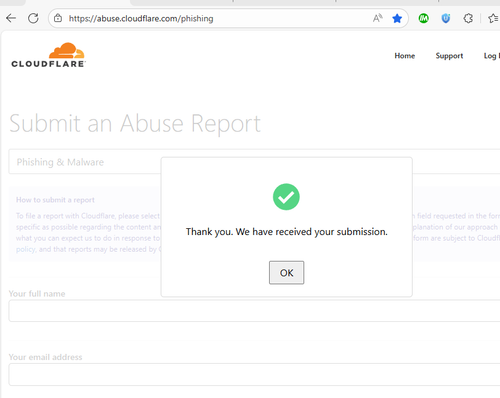Click the Log In nav link
Viewport: 500px width, 398px height.
(492, 56)
